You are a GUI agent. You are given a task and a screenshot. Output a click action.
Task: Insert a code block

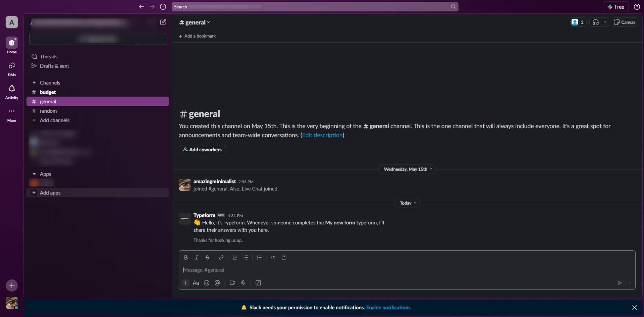[x=284, y=258]
